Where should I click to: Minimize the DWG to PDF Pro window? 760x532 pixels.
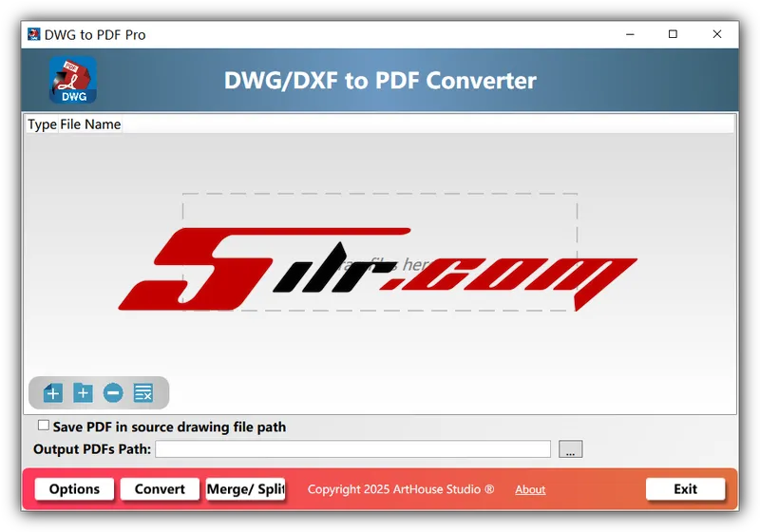pyautogui.click(x=630, y=34)
